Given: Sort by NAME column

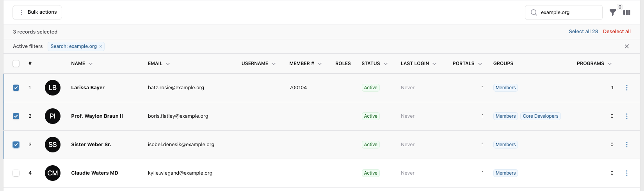Looking at the screenshot, I should click(x=82, y=64).
